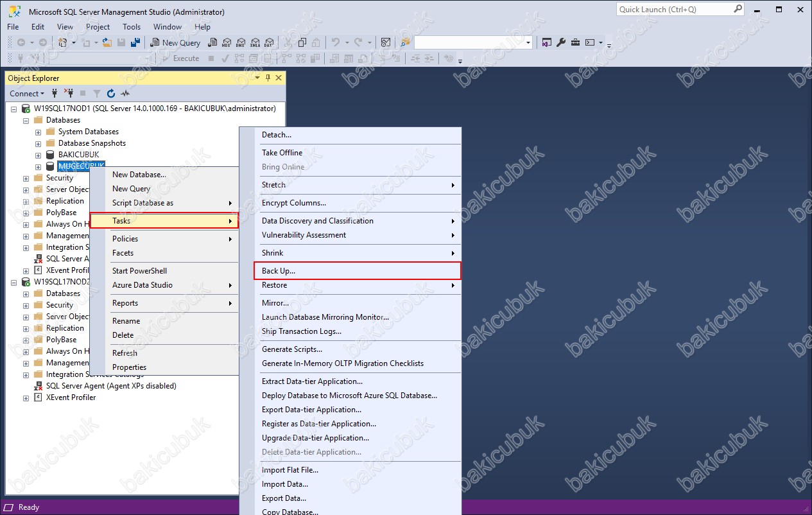Open the Connect dropdown in Object Explorer
Image resolution: width=812 pixels, height=515 pixels.
(x=27, y=93)
